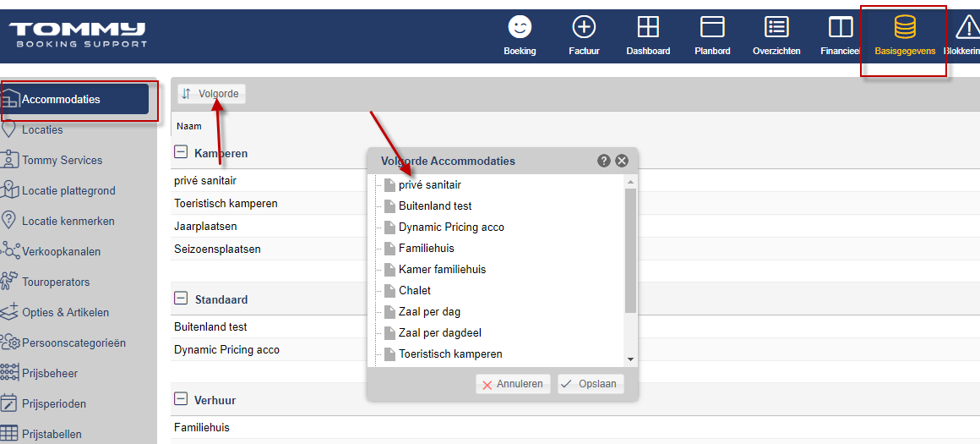Open the Boeking smiley icon

click(x=520, y=27)
